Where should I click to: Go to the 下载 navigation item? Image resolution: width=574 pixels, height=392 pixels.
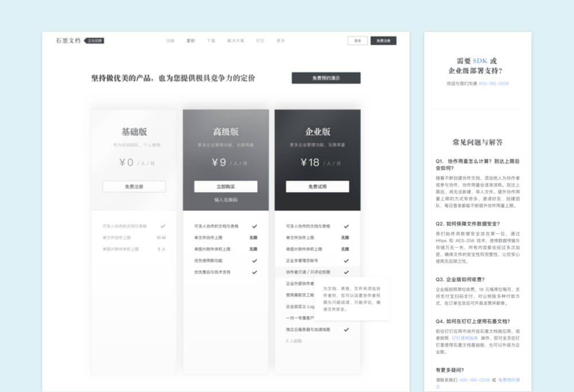point(211,41)
